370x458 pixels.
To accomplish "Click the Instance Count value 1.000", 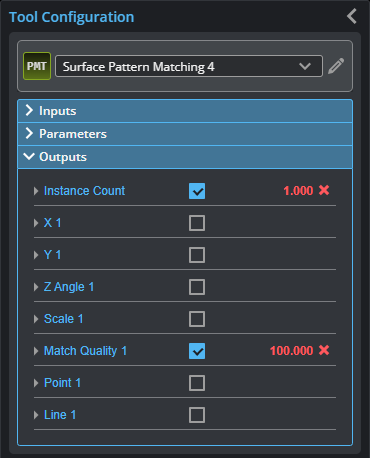I will (x=298, y=191).
